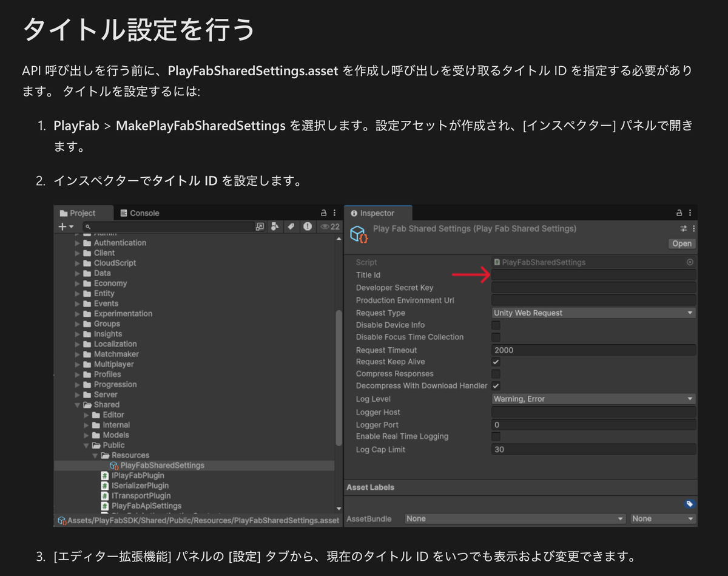Select the Inspector tab
The height and width of the screenshot is (576, 728).
pos(378,213)
